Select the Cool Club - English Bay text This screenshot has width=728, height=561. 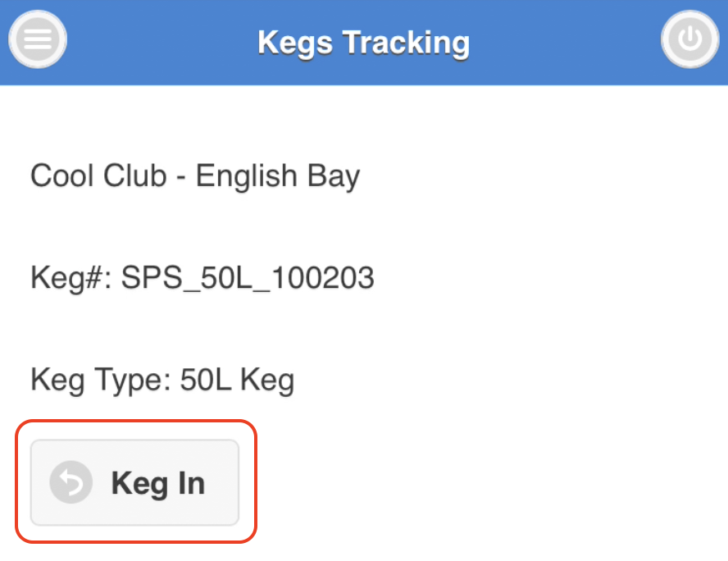195,176
